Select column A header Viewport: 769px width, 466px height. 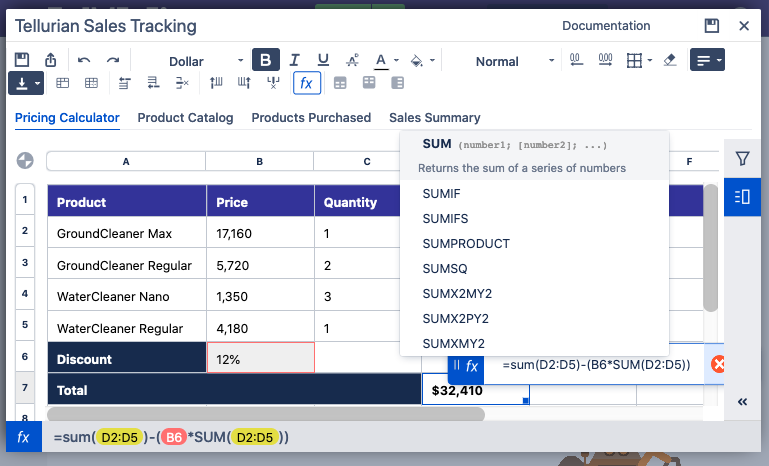coord(126,161)
